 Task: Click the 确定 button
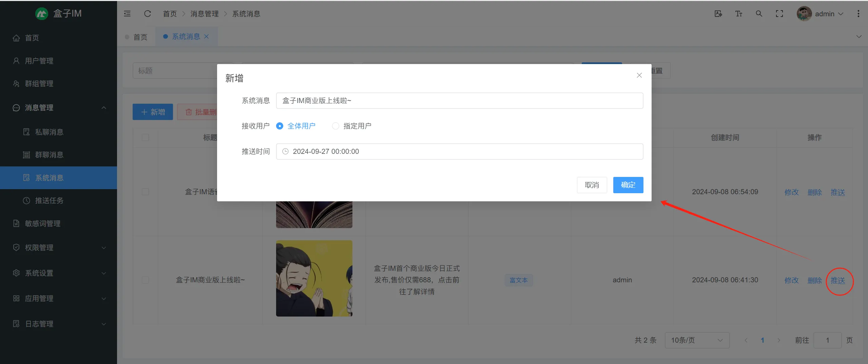628,185
